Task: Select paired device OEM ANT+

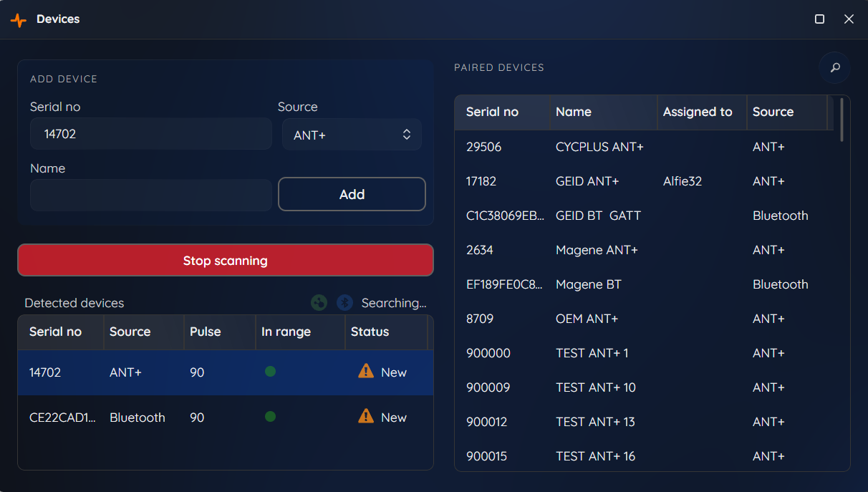Action: (645, 319)
